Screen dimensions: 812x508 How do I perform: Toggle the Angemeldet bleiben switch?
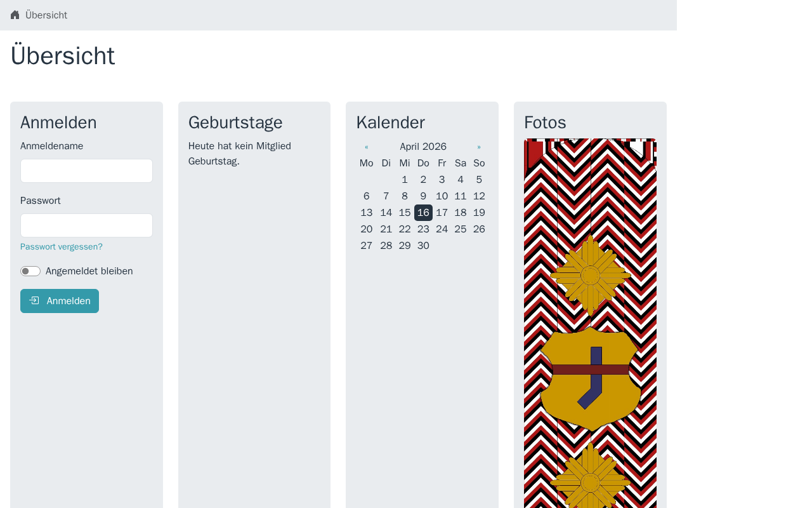tap(30, 271)
